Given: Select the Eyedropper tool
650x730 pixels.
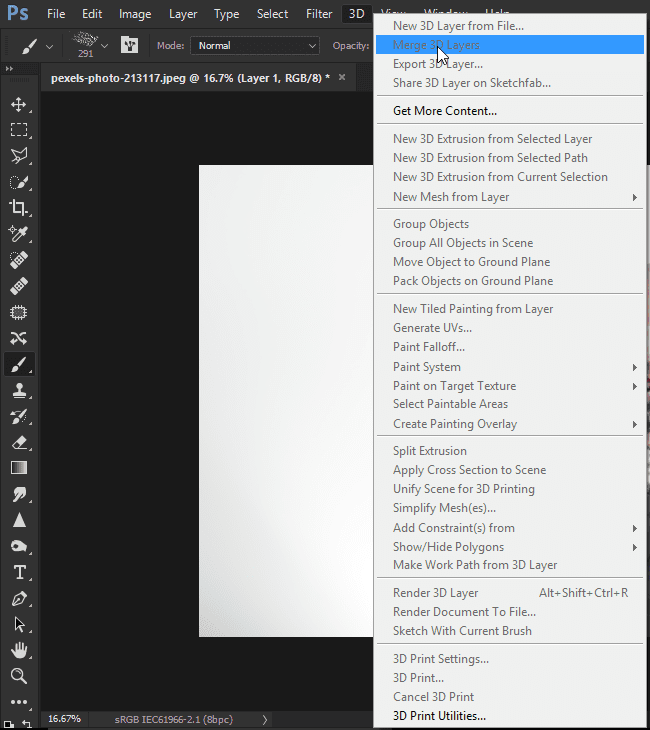Looking at the screenshot, I should point(18,234).
